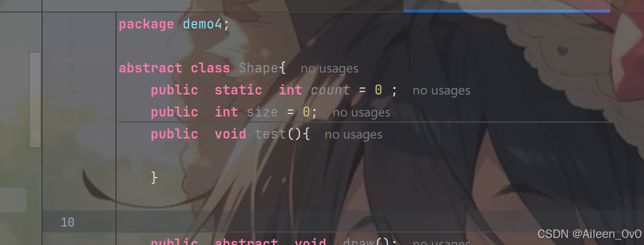Click the closing brace of test method
The height and width of the screenshot is (245, 644).
(154, 177)
